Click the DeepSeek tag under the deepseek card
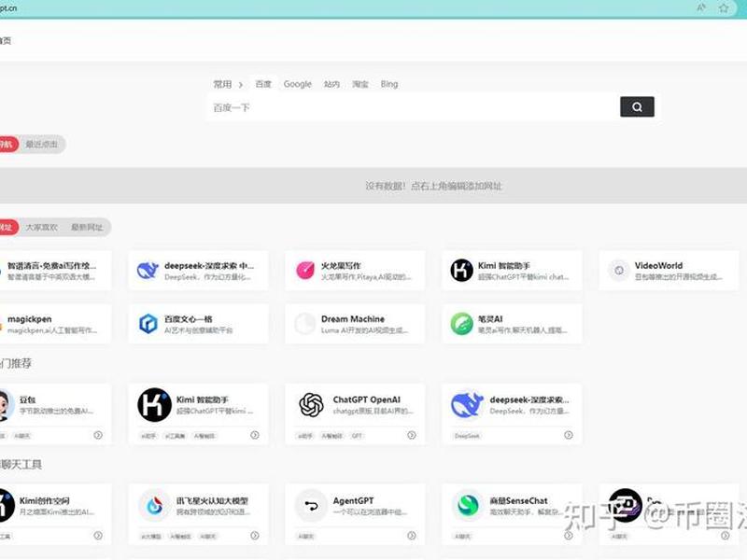This screenshot has height=560, width=747. [x=467, y=436]
